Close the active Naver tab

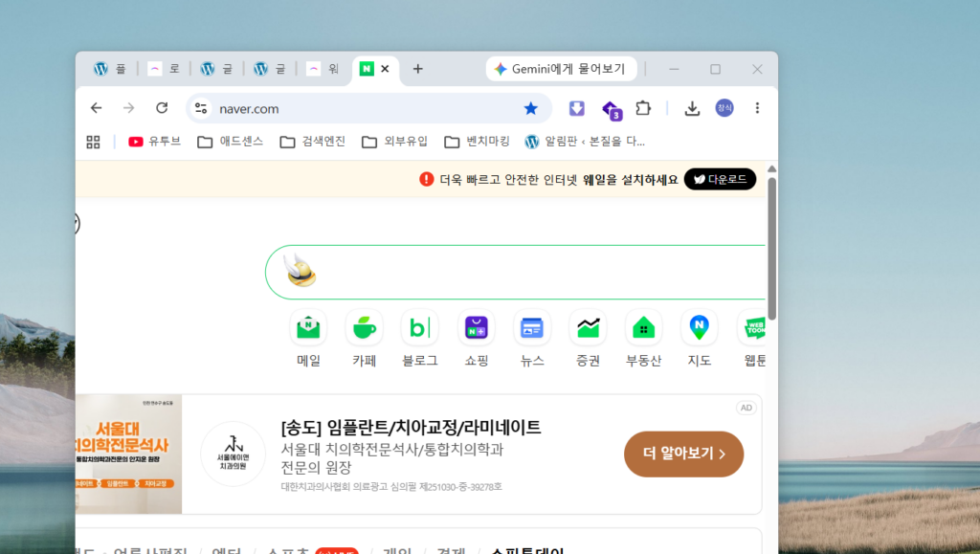tap(385, 69)
